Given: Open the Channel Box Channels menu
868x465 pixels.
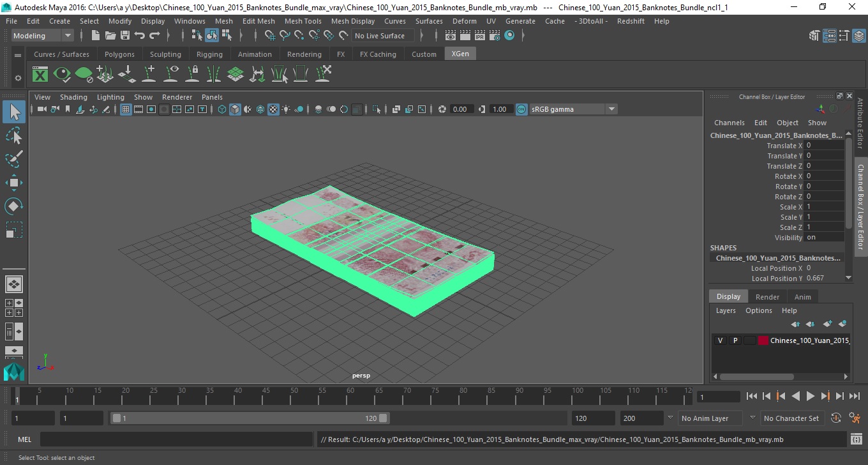Looking at the screenshot, I should click(x=729, y=123).
